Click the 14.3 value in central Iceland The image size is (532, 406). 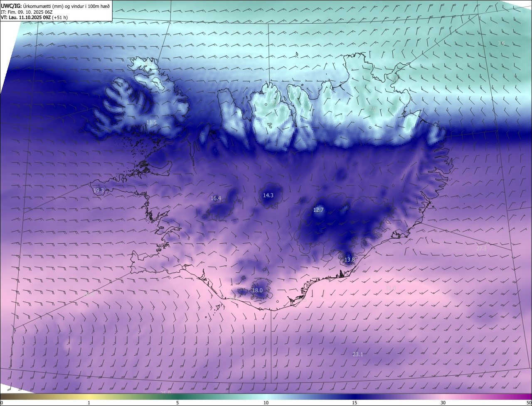pyautogui.click(x=268, y=195)
